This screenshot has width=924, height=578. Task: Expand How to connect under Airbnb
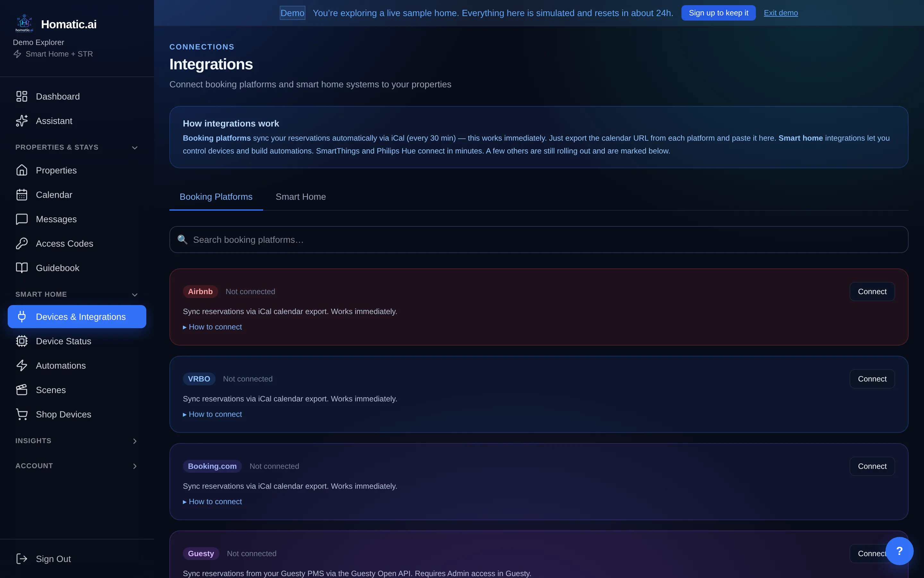click(x=212, y=327)
